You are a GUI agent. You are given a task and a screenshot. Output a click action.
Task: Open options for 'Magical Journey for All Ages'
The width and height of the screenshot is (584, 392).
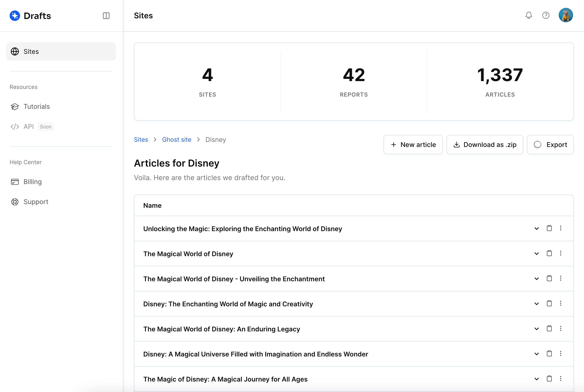tap(560, 378)
